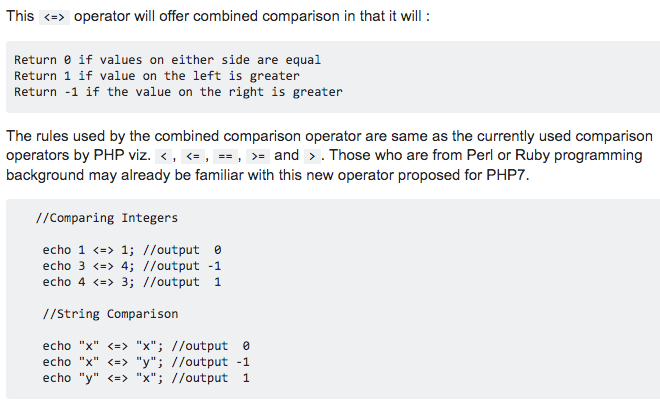Click the inline '<' operator code

point(164,156)
